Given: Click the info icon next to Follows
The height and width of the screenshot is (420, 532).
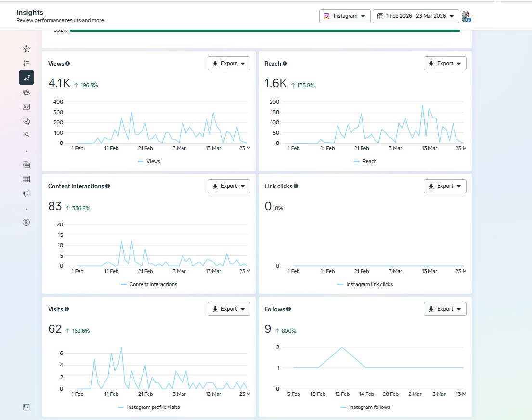Looking at the screenshot, I should pyautogui.click(x=289, y=309).
